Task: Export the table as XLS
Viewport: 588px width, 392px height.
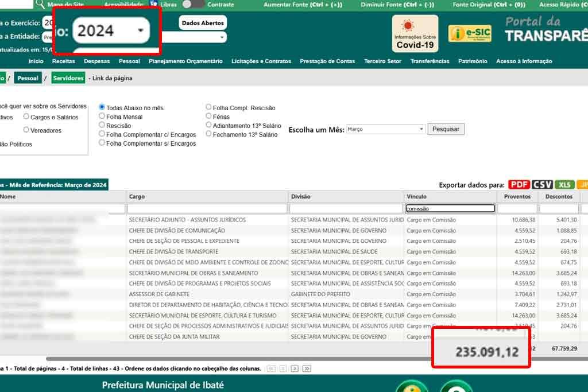Action: point(564,185)
